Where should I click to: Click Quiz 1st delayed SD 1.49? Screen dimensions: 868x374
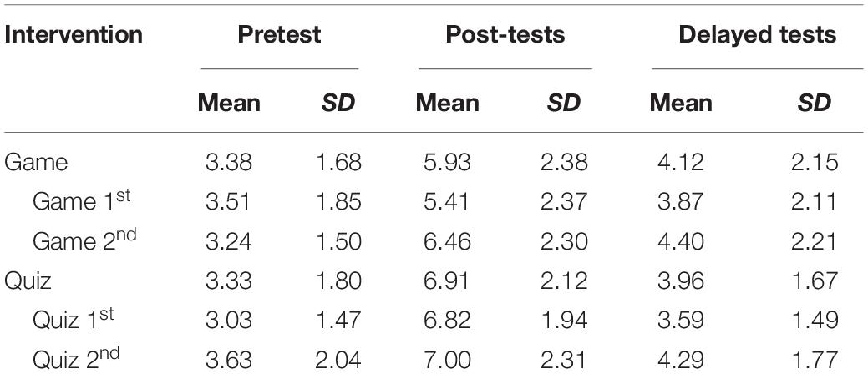(x=814, y=321)
